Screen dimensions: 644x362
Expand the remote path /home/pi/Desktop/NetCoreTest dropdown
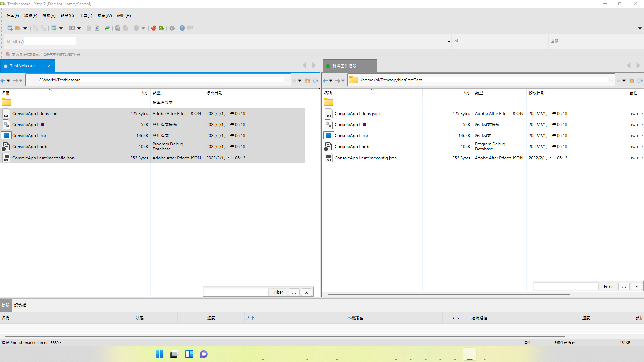pyautogui.click(x=612, y=80)
